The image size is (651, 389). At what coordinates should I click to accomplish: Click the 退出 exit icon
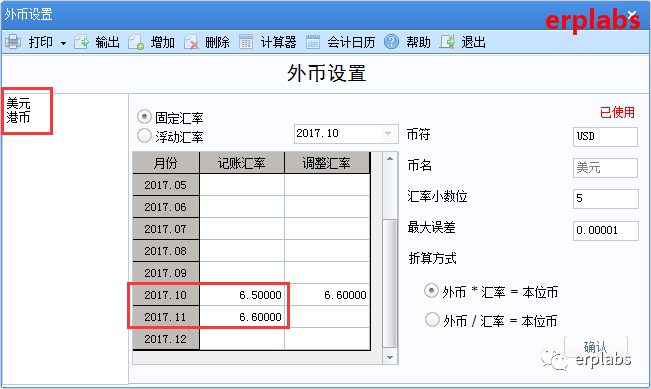pyautogui.click(x=447, y=42)
